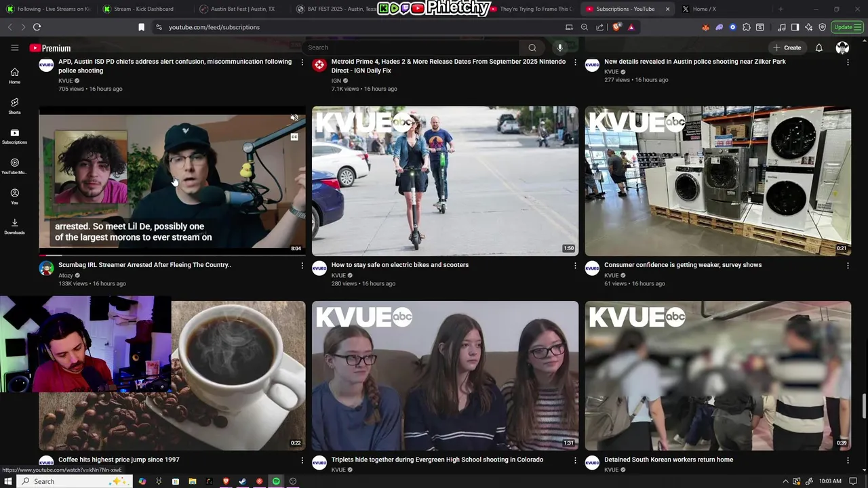The image size is (868, 488).
Task: Open Scumbag IRL Streamer Arrested video title
Action: coord(144,265)
